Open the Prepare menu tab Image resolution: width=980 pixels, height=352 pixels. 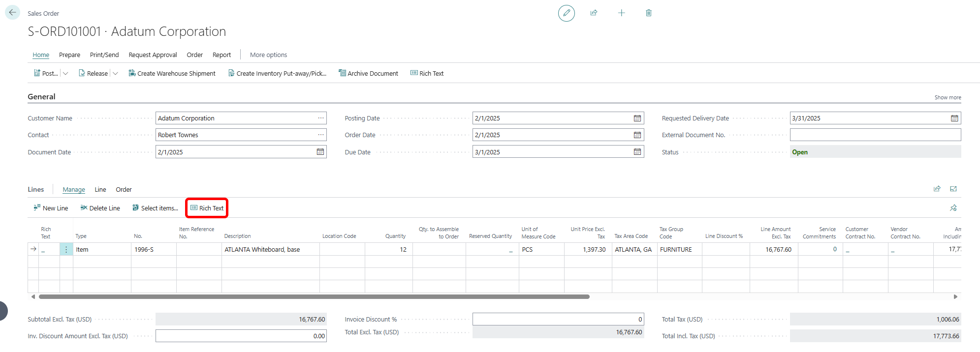point(69,55)
